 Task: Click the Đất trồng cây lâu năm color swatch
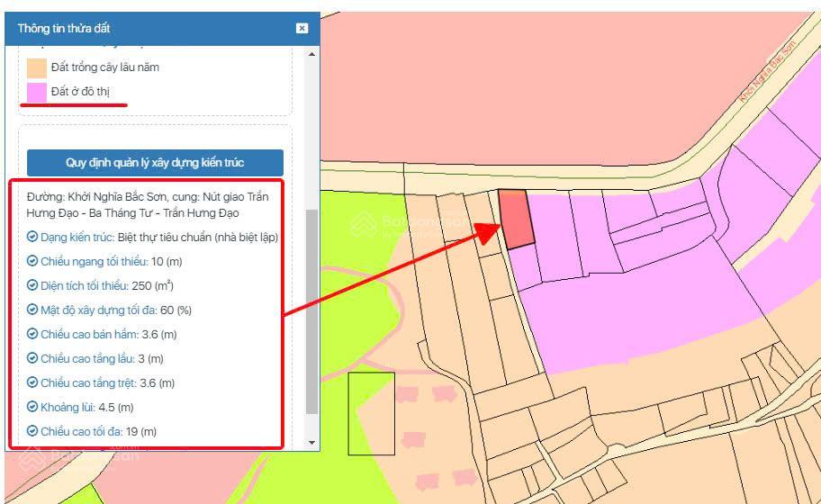[x=37, y=68]
